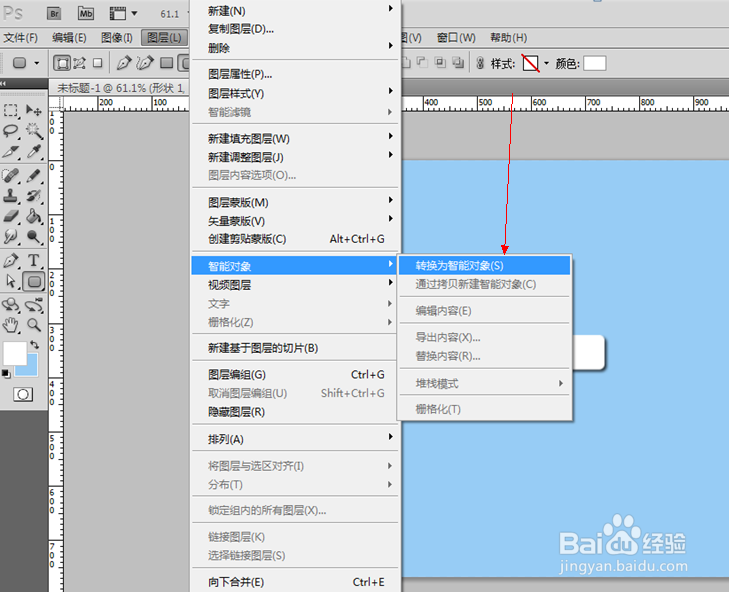The height and width of the screenshot is (592, 729).
Task: Choose 图层编组(G) menu entry
Action: pos(296,374)
